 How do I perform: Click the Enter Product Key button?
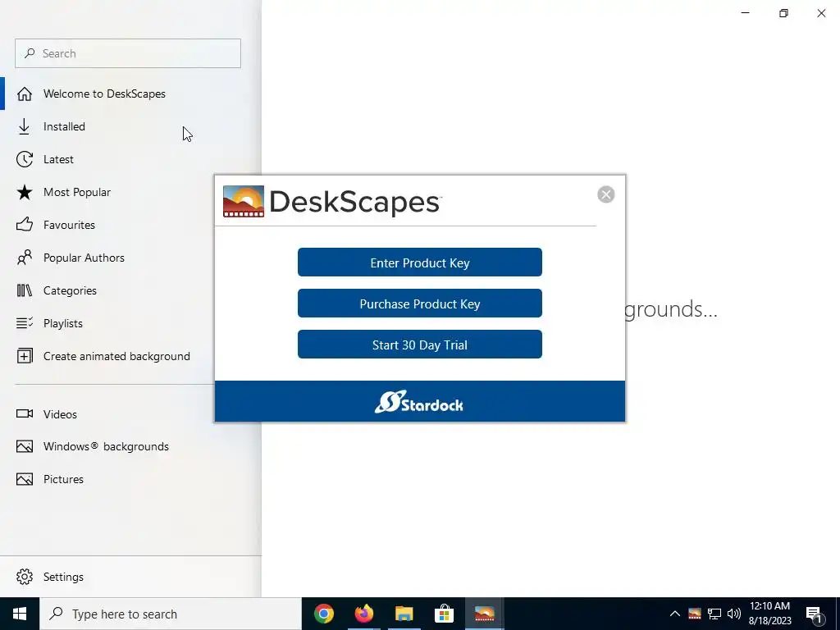click(x=419, y=262)
